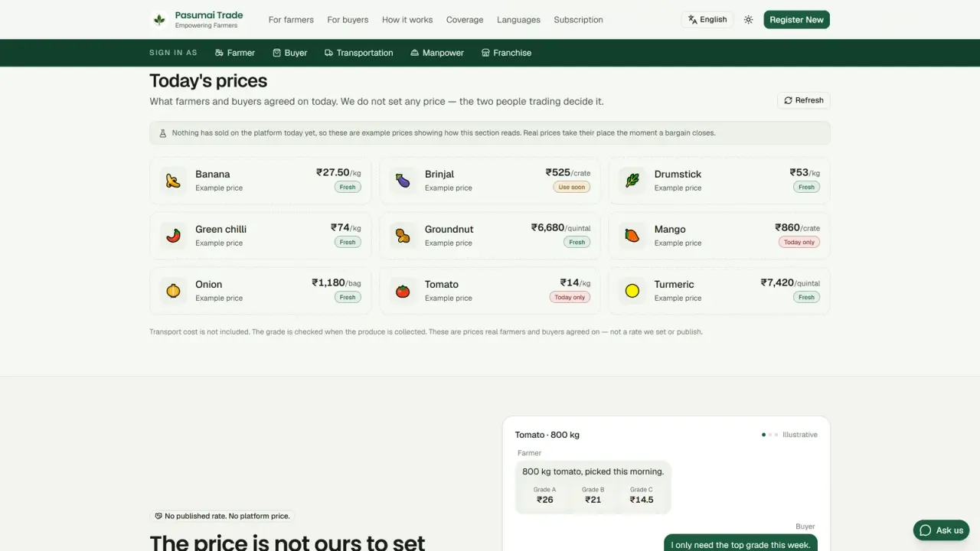The height and width of the screenshot is (551, 980).
Task: Sign in as Buyer
Action: (290, 53)
